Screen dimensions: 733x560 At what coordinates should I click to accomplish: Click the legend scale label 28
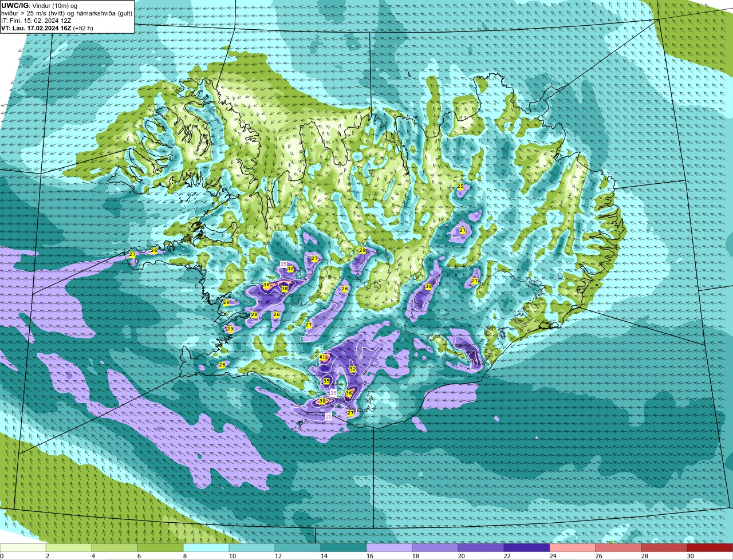pos(644,556)
